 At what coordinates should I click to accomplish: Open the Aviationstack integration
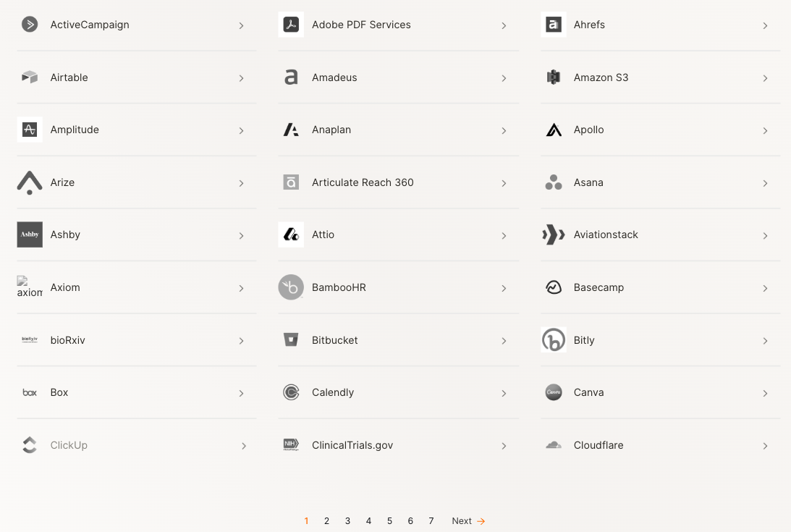pos(660,235)
